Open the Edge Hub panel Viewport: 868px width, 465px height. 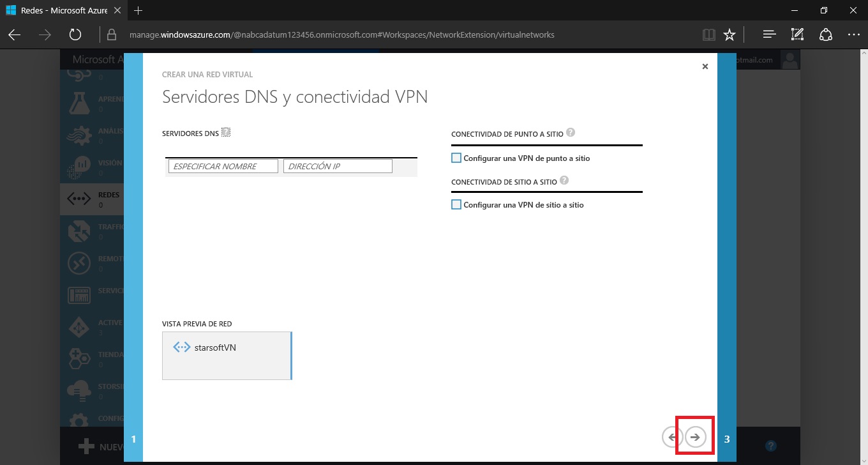click(x=769, y=34)
